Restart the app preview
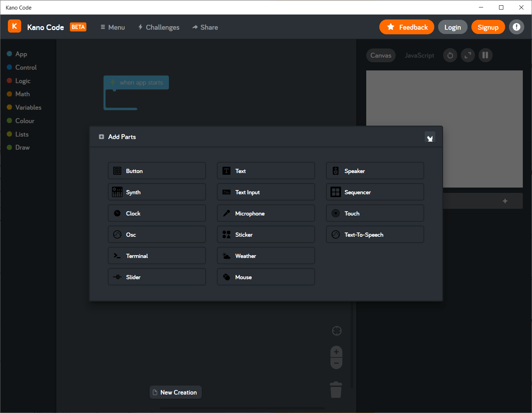 coord(450,55)
